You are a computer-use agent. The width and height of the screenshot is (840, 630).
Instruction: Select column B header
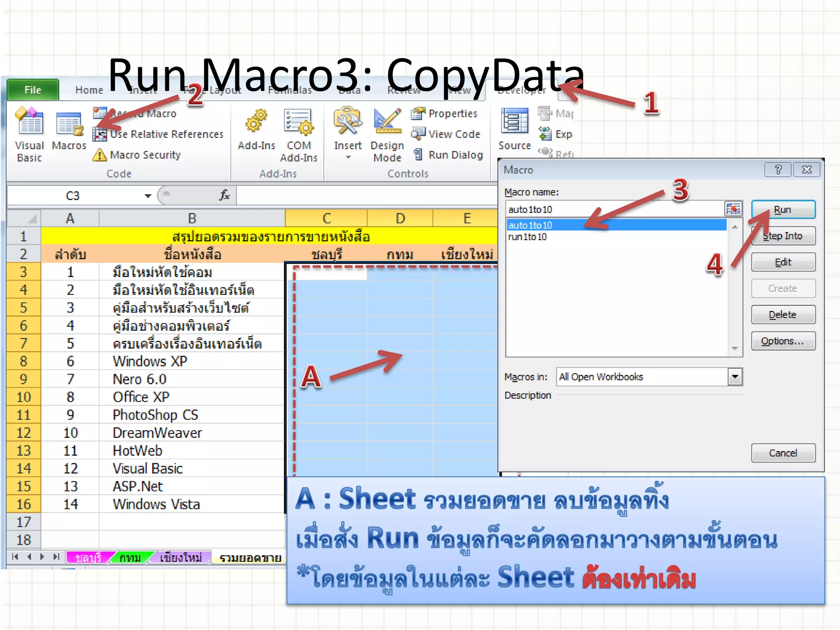coord(192,218)
